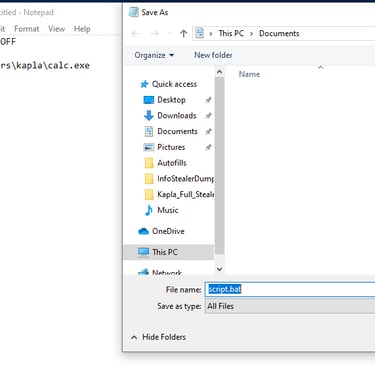Click the OneDrive cloud icon
Screen dimensions: 375x366
[x=143, y=231]
